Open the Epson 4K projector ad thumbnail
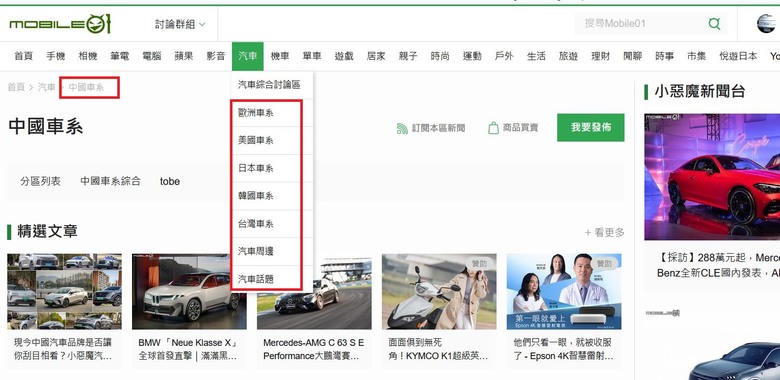 click(x=564, y=291)
